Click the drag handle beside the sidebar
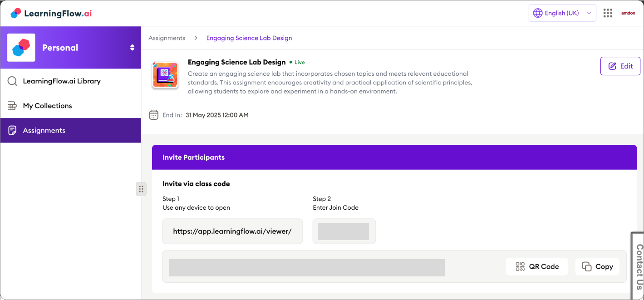The image size is (644, 300). (141, 189)
